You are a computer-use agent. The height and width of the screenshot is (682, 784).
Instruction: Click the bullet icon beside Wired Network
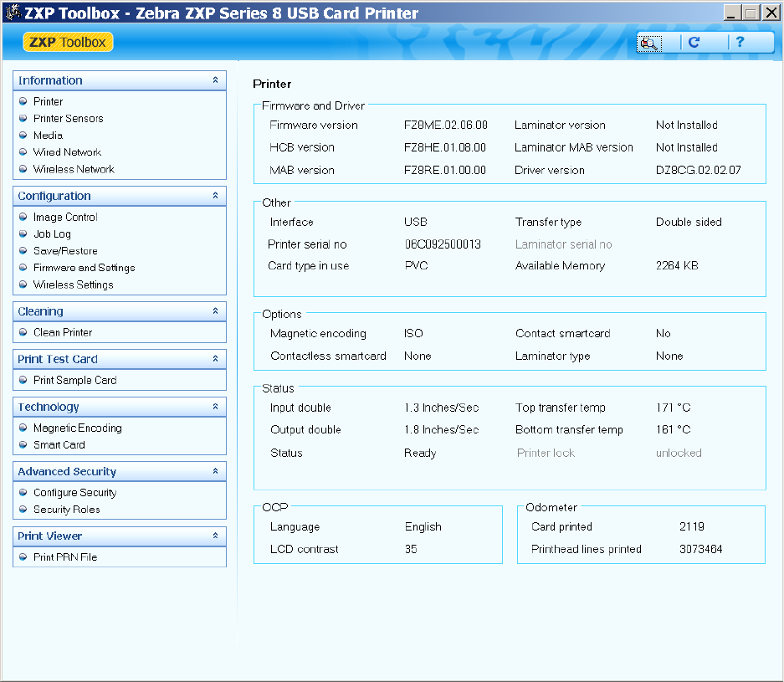[x=23, y=152]
